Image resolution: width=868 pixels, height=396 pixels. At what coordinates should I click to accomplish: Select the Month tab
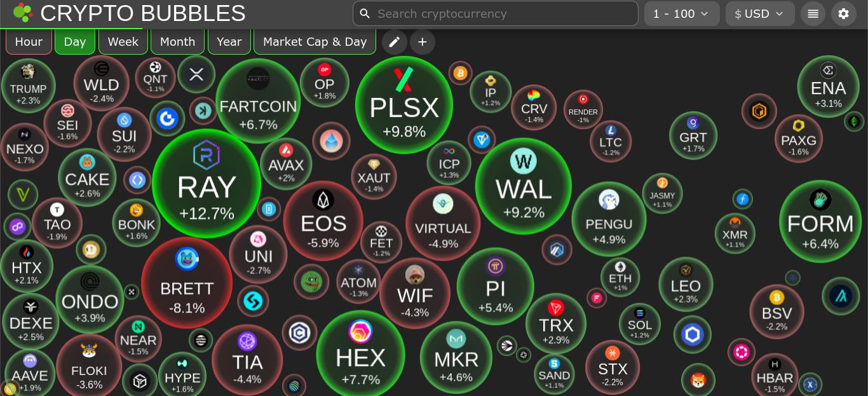click(x=177, y=41)
